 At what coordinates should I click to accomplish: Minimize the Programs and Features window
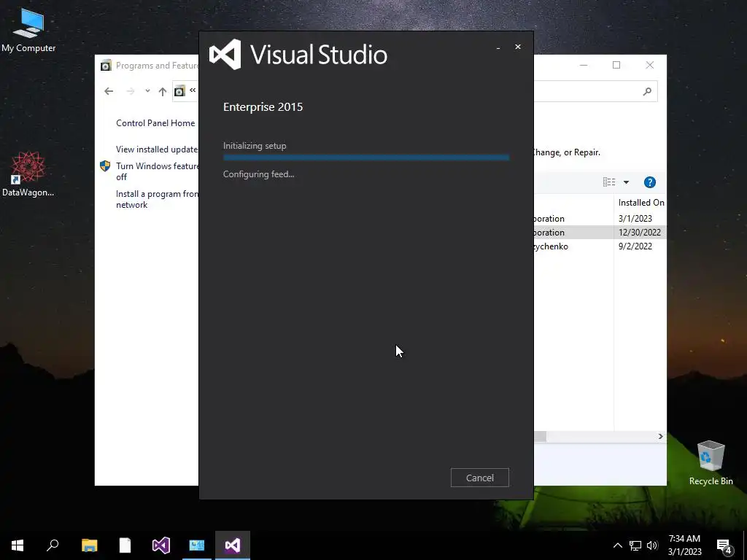584,65
